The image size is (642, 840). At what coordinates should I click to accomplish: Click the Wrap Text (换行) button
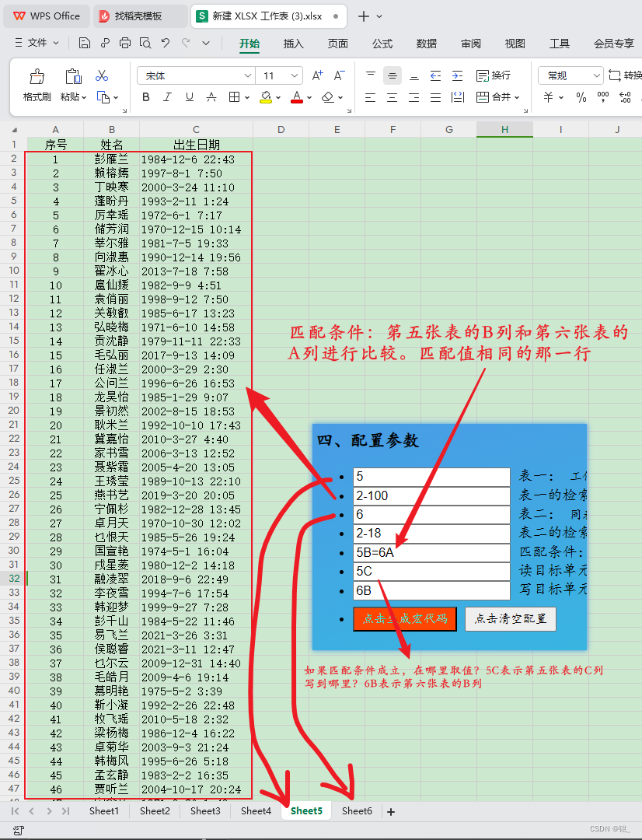pyautogui.click(x=493, y=75)
